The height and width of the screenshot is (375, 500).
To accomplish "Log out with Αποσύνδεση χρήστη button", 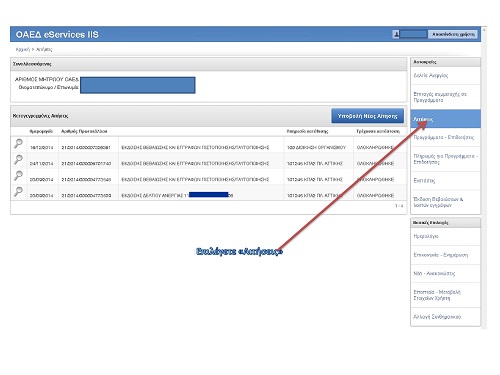I will click(x=453, y=34).
